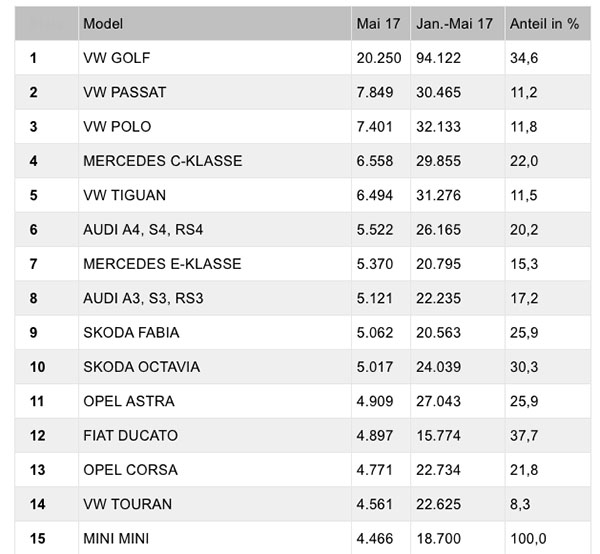Click the 94.122 value for VW Golf
This screenshot has width=600, height=554.
pos(439,58)
